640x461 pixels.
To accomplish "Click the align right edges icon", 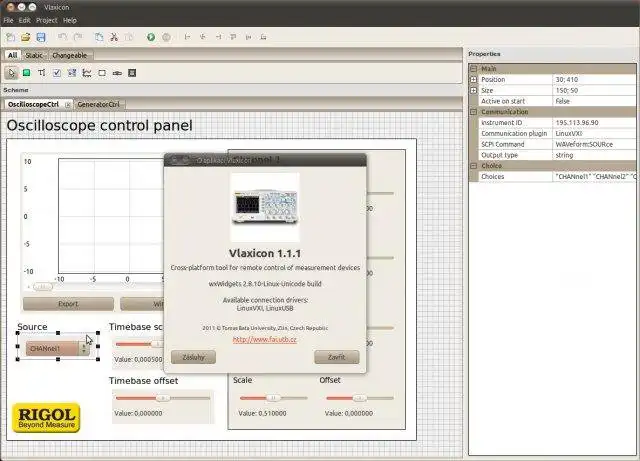I will point(218,37).
